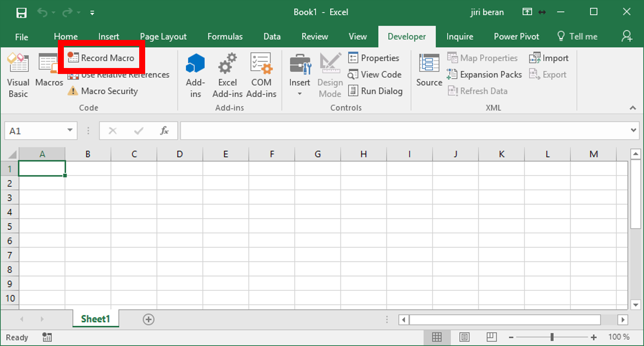Click Refresh Data in XML group
Image resolution: width=644 pixels, height=346 pixels.
click(477, 91)
